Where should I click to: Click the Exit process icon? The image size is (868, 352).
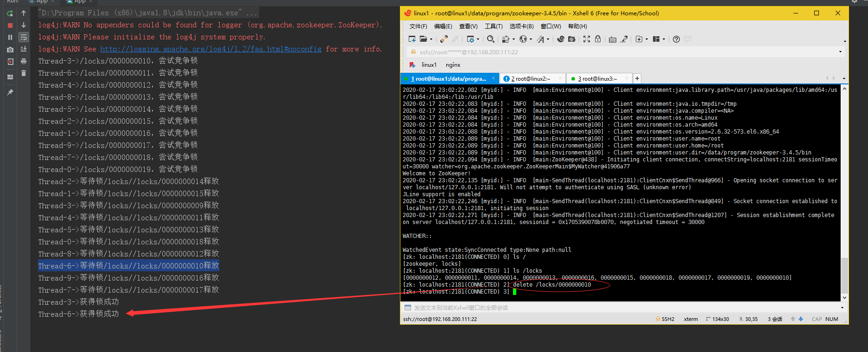[10, 61]
